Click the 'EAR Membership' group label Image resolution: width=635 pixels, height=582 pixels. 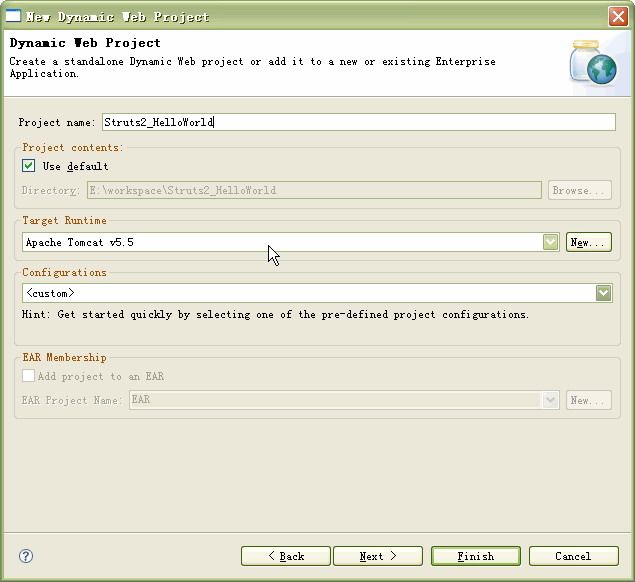point(64,357)
